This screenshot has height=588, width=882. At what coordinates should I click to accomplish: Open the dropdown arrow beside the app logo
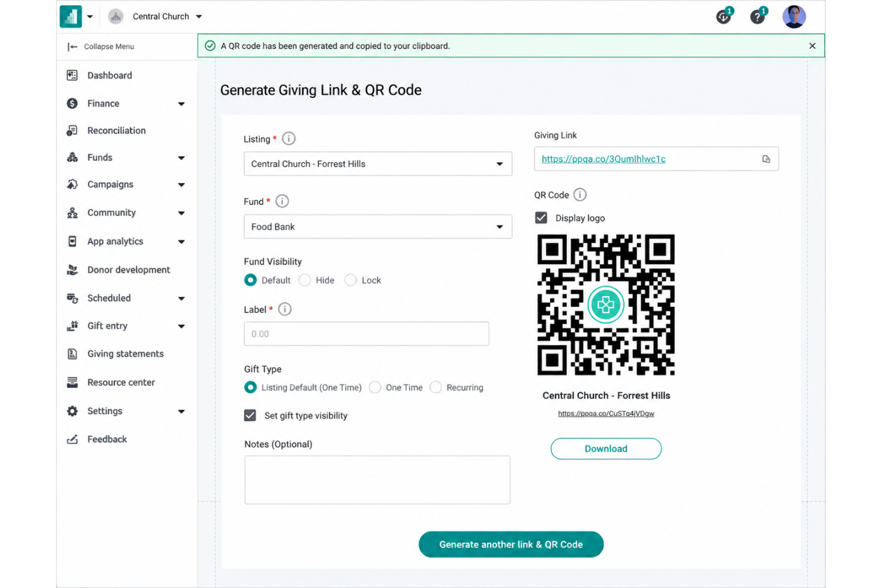pos(90,17)
